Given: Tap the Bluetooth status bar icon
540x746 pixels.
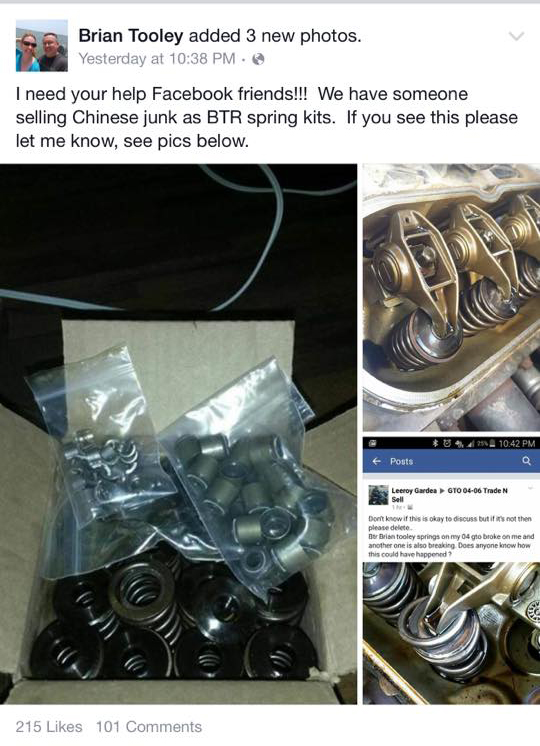Looking at the screenshot, I should pos(434,443).
